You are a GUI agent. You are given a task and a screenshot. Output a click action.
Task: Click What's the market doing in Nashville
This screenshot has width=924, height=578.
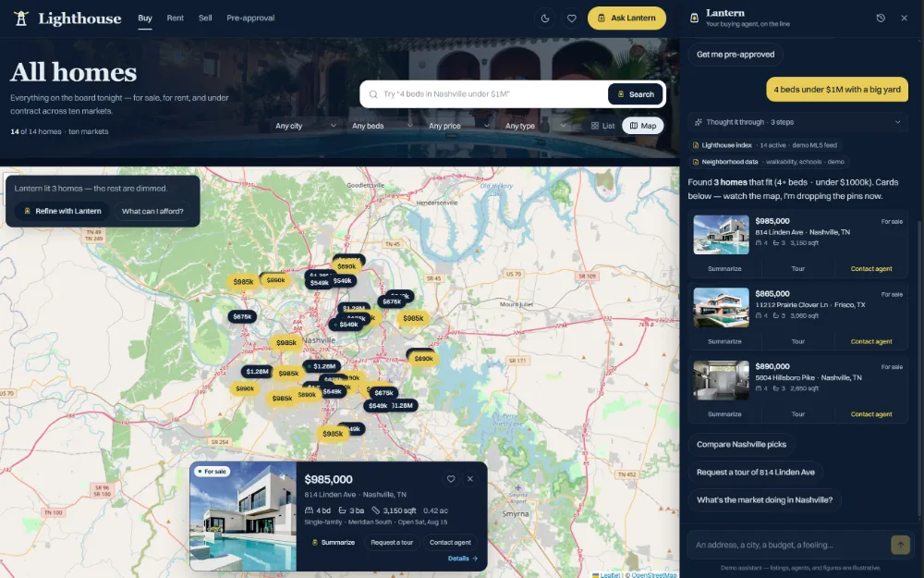(x=764, y=500)
